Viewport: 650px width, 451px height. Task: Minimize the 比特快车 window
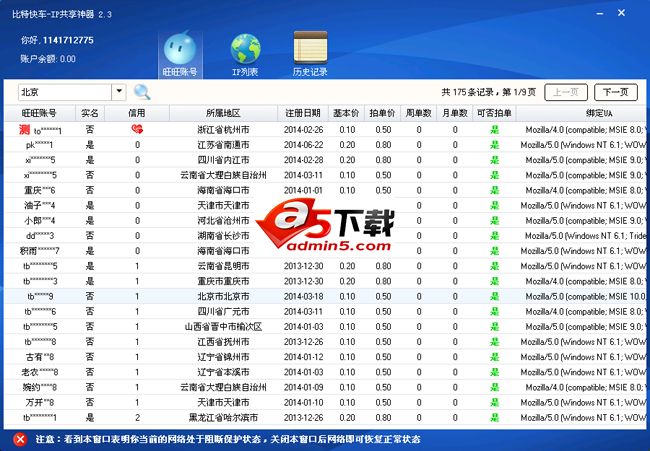point(599,14)
